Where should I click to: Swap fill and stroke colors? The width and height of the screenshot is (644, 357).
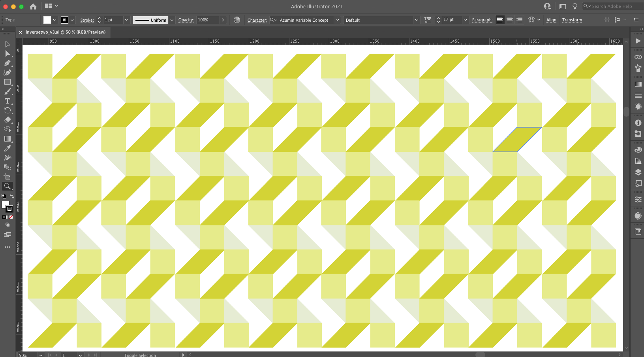click(x=12, y=196)
